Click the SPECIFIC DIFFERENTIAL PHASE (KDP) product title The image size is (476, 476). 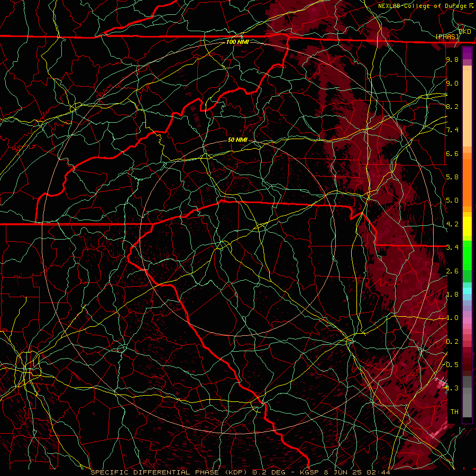click(169, 472)
